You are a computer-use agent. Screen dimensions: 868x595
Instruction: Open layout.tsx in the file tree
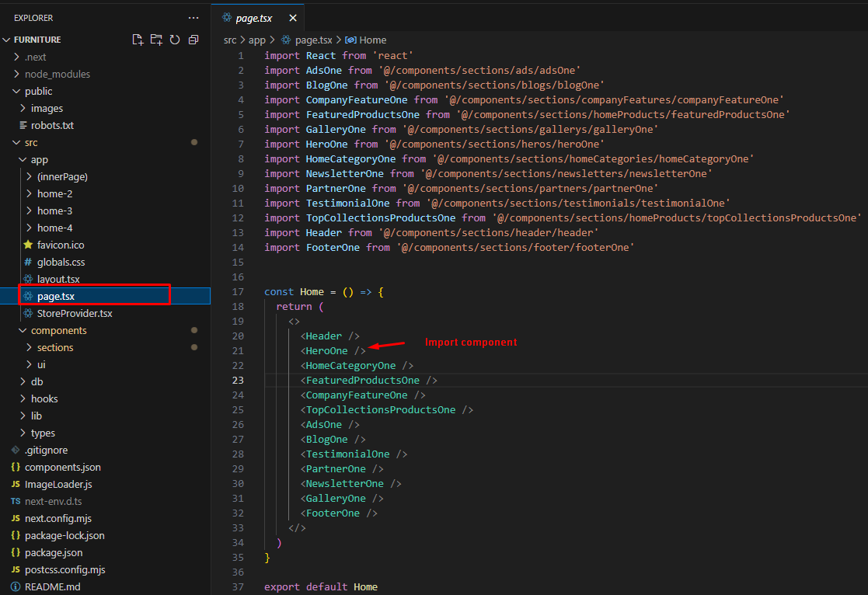[x=58, y=279]
